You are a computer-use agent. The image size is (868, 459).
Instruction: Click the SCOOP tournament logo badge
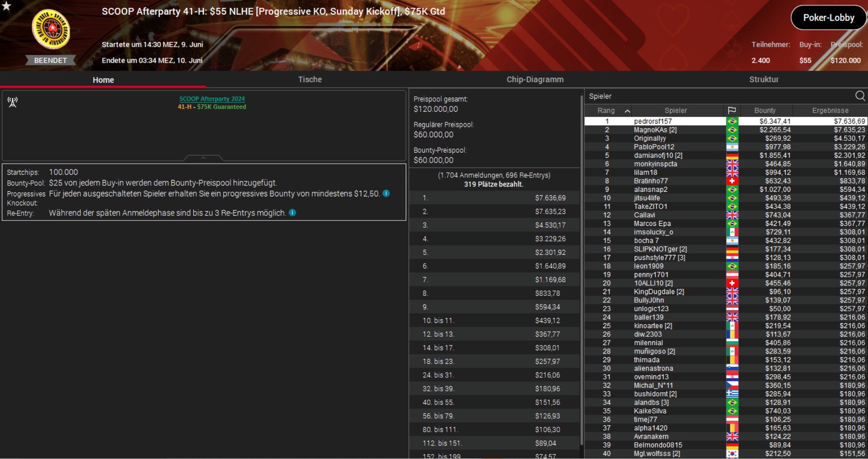[50, 30]
